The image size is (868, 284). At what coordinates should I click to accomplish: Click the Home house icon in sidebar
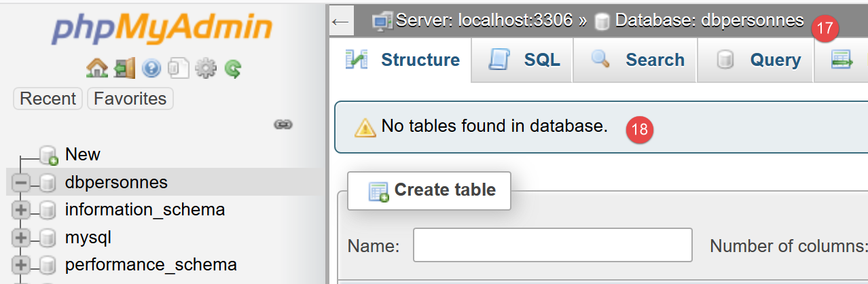(x=97, y=68)
